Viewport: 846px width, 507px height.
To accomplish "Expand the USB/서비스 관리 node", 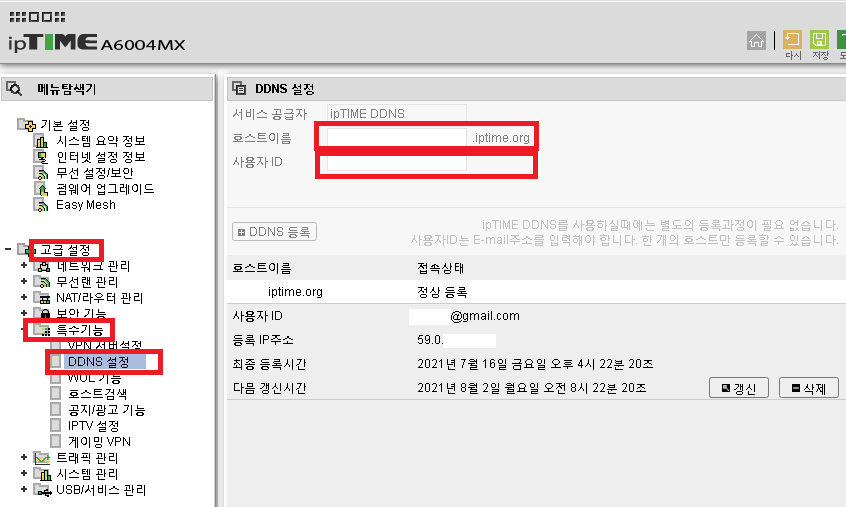I will 24,489.
